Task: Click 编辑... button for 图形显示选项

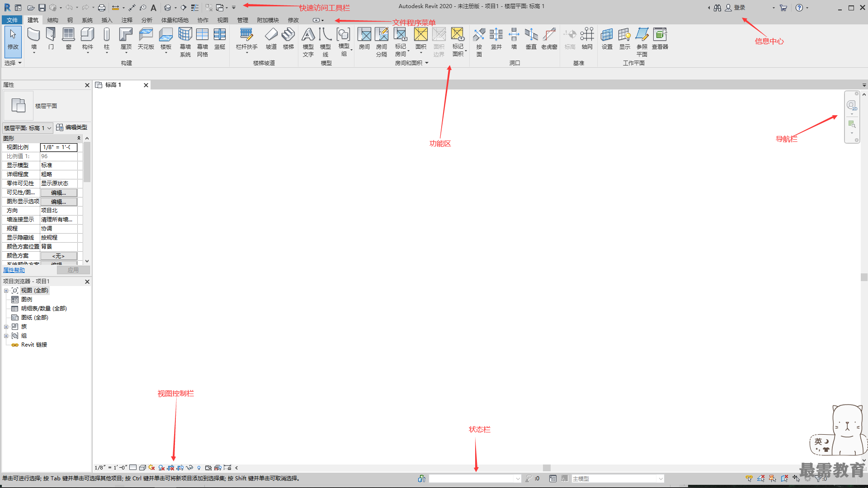Action: [59, 202]
